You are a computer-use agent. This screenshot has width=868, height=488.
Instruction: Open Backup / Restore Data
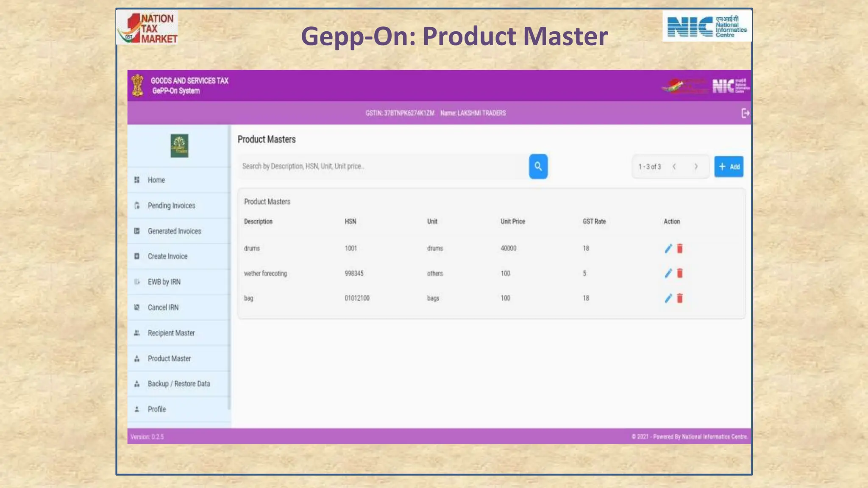[179, 384]
